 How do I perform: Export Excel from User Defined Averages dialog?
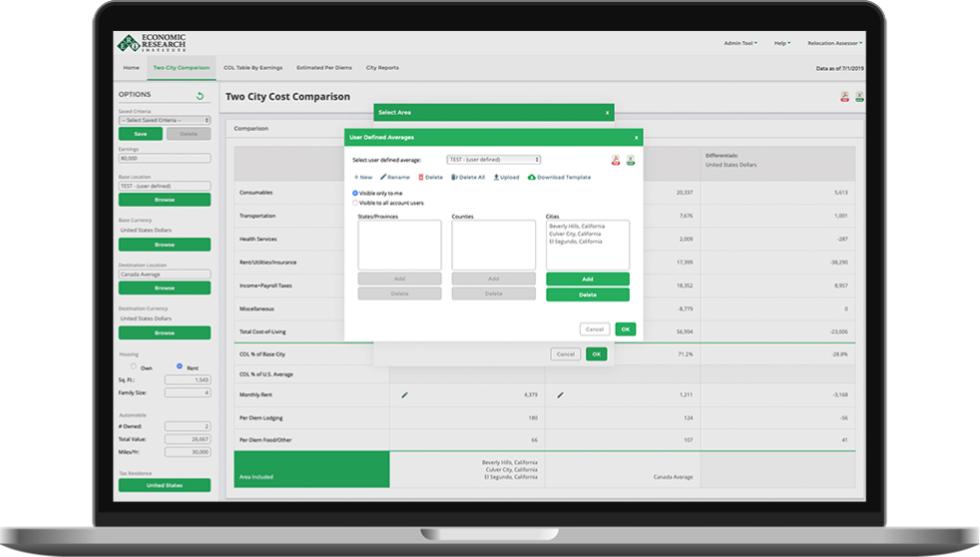pos(631,160)
